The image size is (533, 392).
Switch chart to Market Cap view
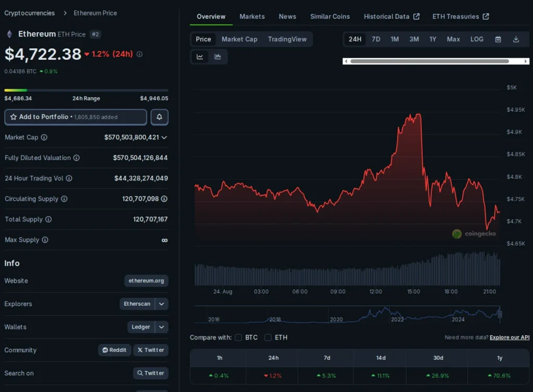point(239,40)
